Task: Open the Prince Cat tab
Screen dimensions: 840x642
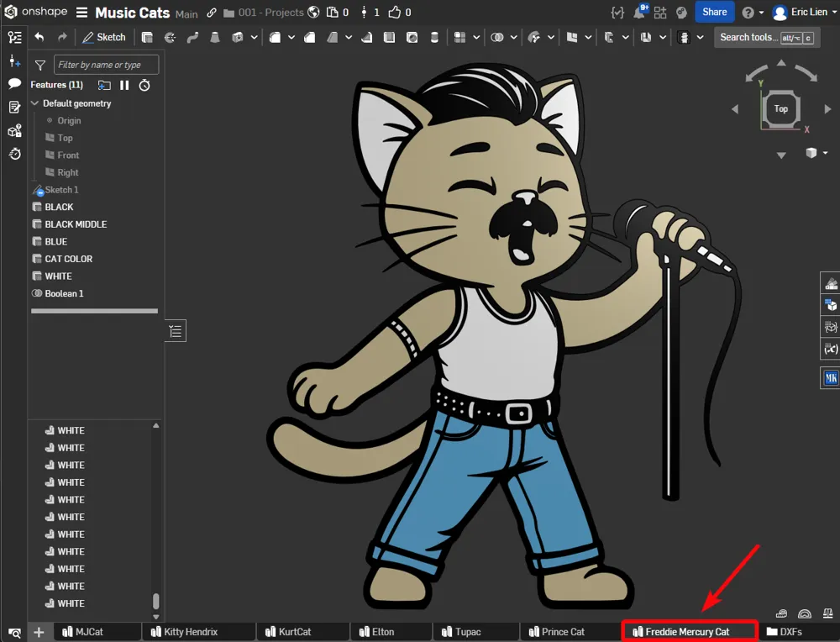Action: [557, 632]
